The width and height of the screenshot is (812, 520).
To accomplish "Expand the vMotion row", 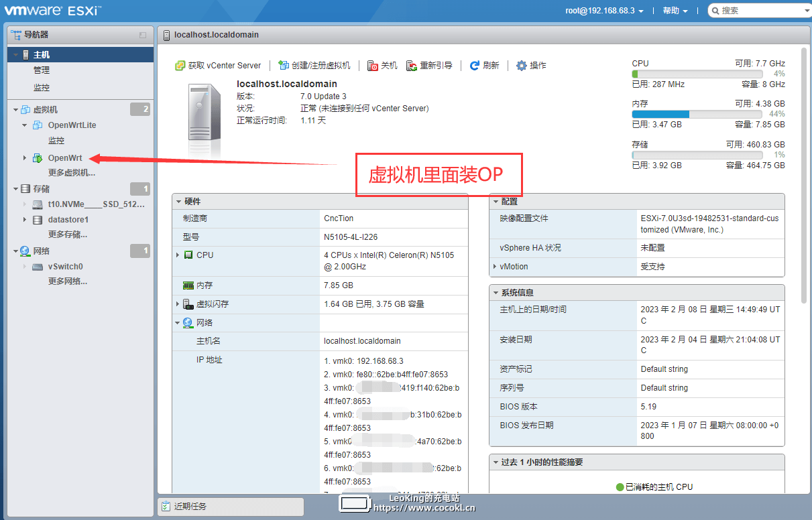I will (495, 267).
